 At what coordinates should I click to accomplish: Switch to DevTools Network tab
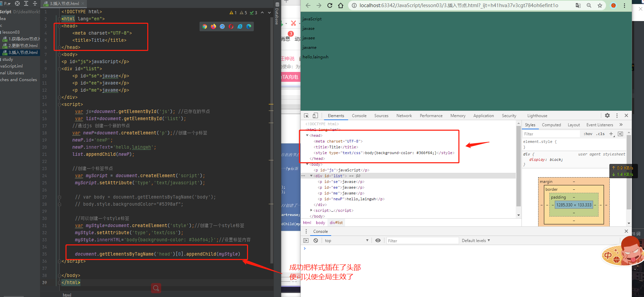(x=404, y=116)
